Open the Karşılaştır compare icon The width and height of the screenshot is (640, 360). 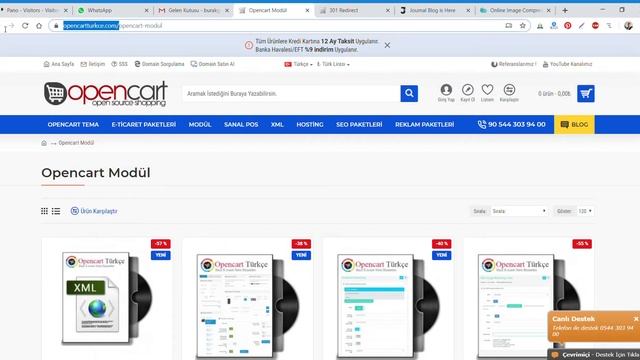tap(509, 93)
